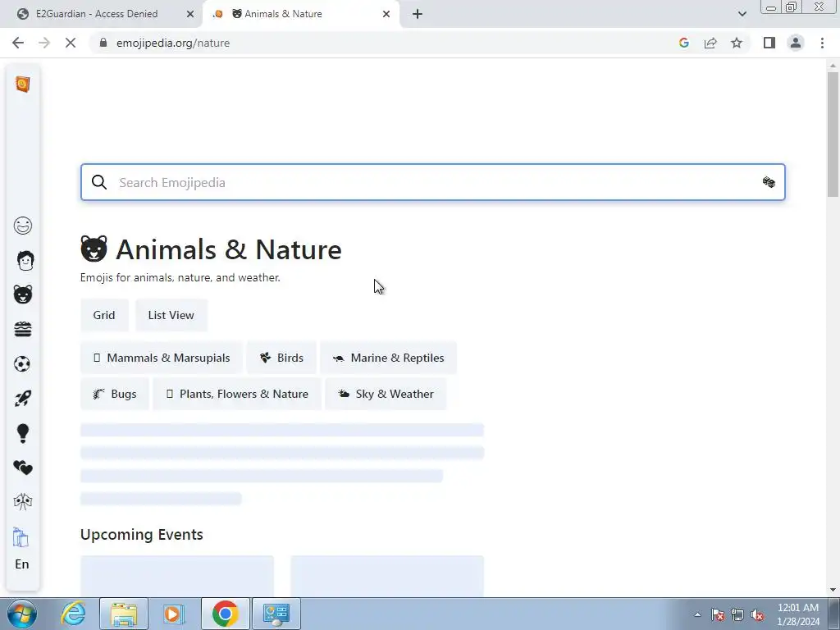The width and height of the screenshot is (840, 630).
Task: Open Windows Media Player from taskbar
Action: pos(174,614)
